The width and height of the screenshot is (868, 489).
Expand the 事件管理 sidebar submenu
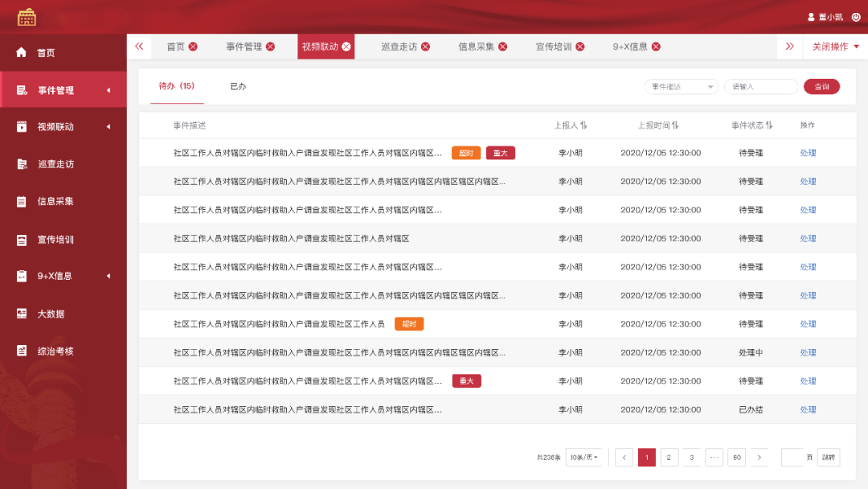(x=108, y=90)
